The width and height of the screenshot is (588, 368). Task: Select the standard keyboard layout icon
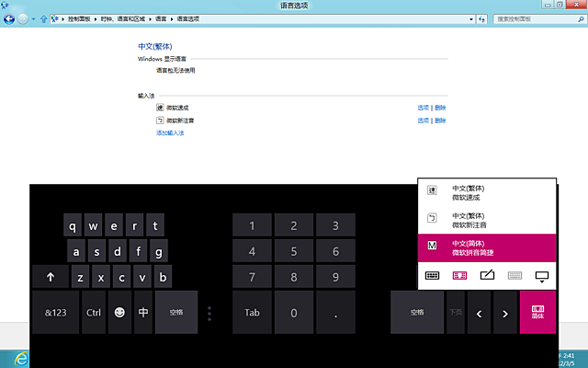pyautogui.click(x=432, y=276)
